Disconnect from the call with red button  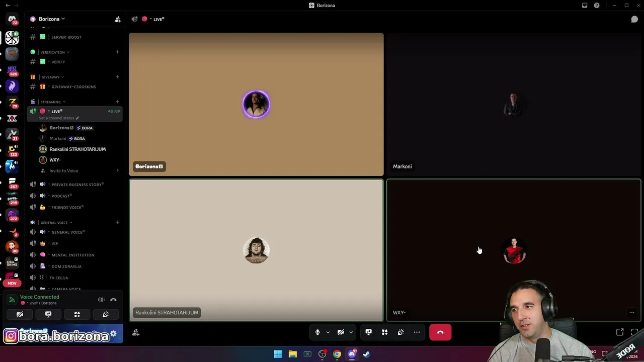pos(440,332)
